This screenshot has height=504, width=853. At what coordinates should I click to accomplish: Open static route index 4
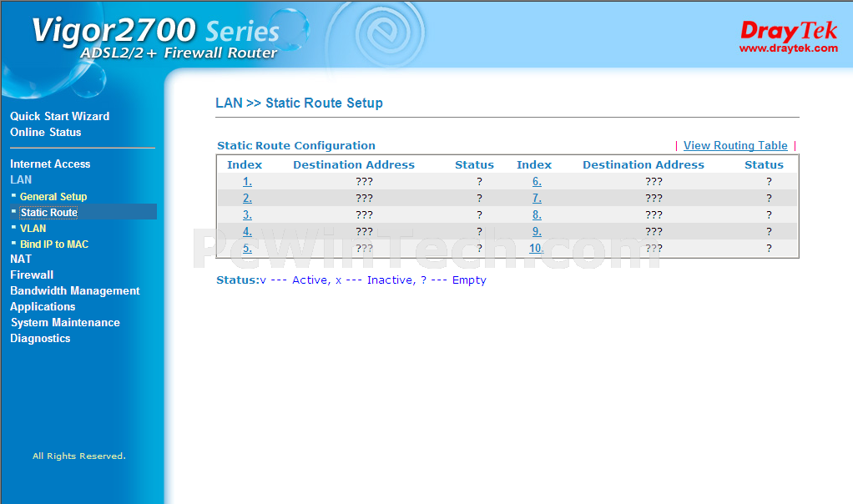tap(247, 232)
